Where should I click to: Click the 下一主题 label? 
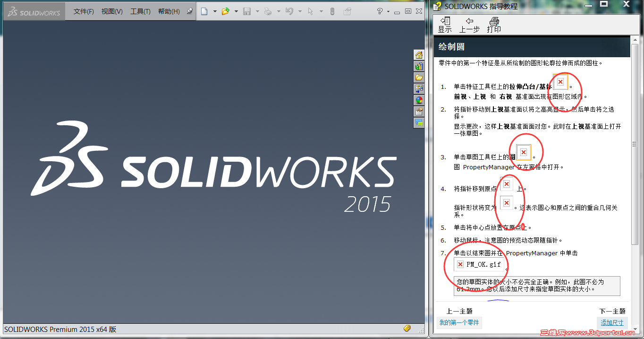coord(612,311)
